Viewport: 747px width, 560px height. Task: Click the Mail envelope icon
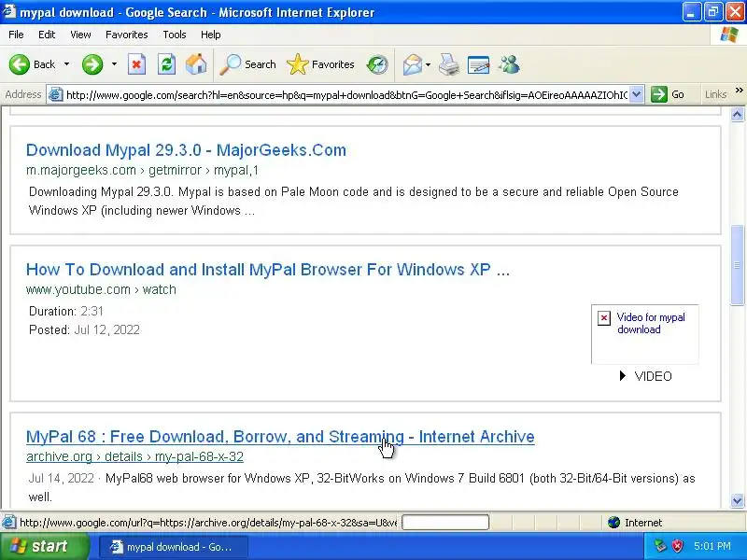pyautogui.click(x=413, y=64)
